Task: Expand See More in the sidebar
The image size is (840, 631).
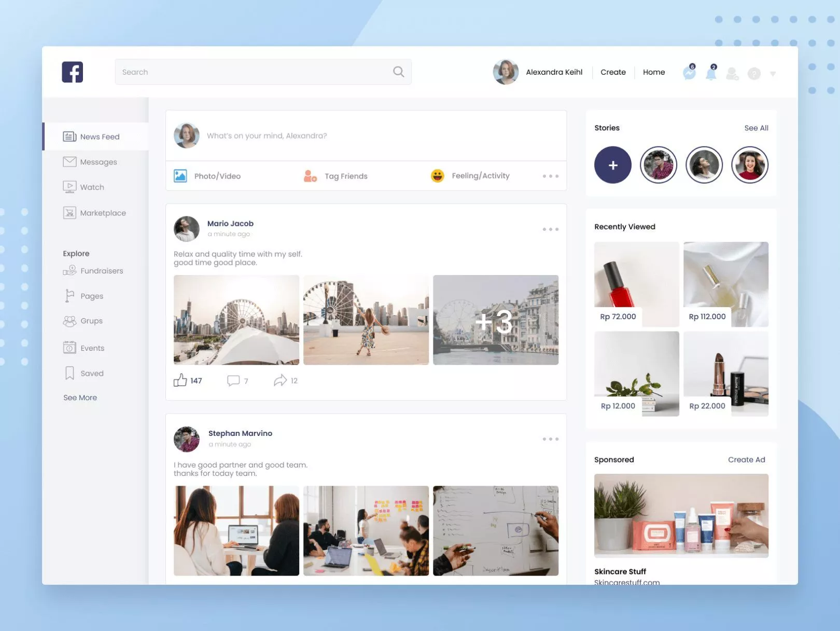Action: [80, 397]
